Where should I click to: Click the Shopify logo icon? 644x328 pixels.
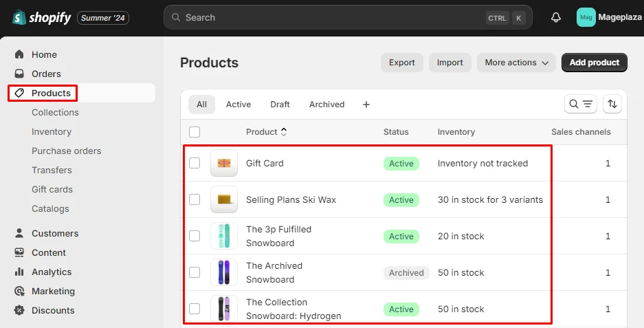pos(19,17)
